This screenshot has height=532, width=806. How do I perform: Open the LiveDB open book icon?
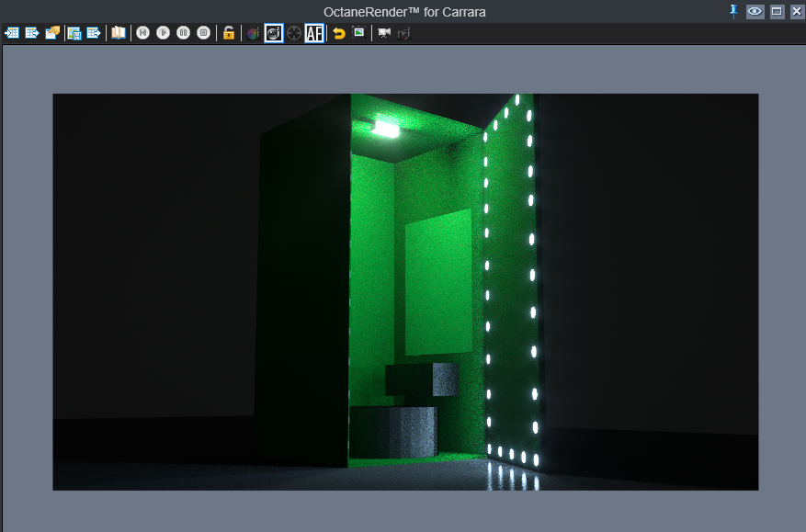[119, 33]
